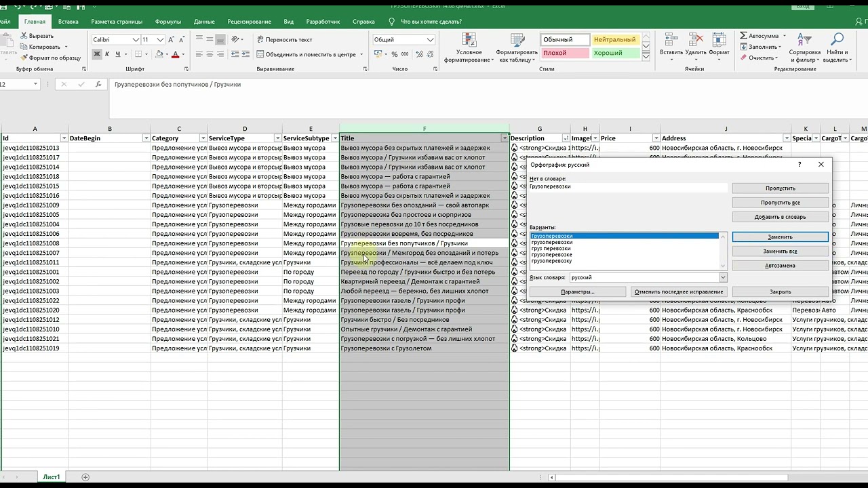This screenshot has height=488, width=868.
Task: Toggle Merge and Center (Объединить и поместить в центре)
Action: click(305, 54)
